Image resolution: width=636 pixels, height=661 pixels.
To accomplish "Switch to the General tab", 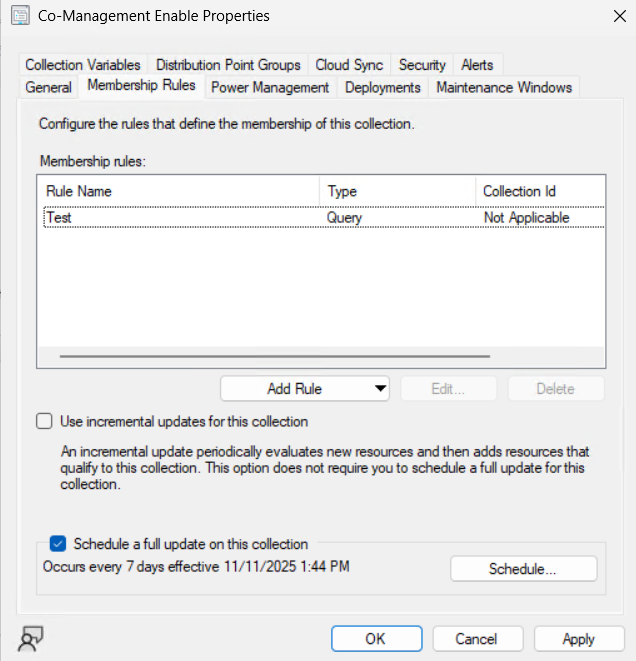I will pyautogui.click(x=48, y=87).
